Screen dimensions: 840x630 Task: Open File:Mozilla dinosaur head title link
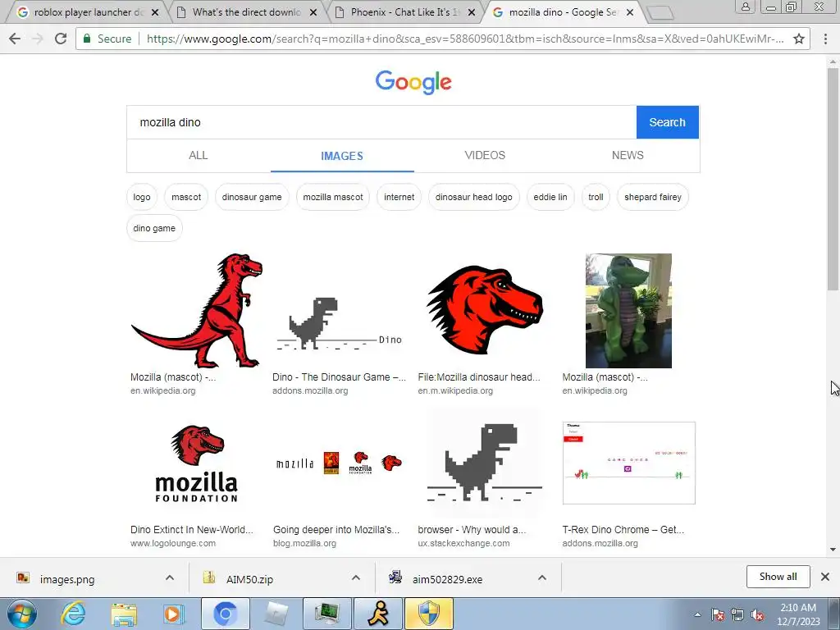pyautogui.click(x=479, y=377)
